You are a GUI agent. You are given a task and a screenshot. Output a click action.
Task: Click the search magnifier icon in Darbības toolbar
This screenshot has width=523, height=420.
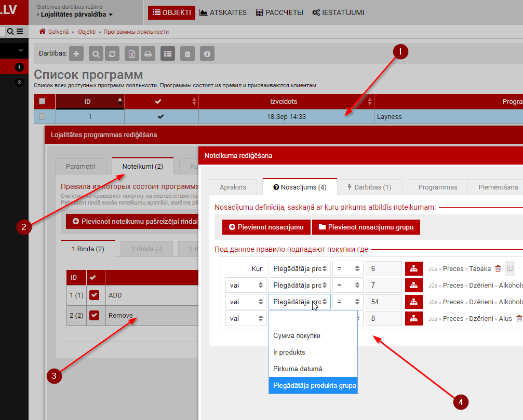pyautogui.click(x=96, y=53)
